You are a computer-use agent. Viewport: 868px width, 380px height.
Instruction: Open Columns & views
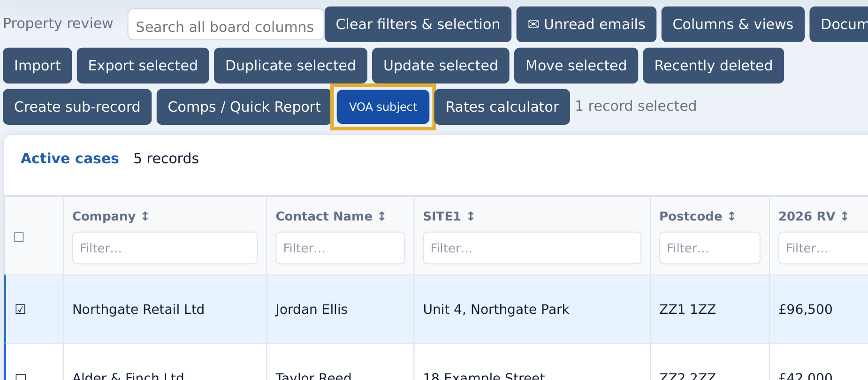733,24
